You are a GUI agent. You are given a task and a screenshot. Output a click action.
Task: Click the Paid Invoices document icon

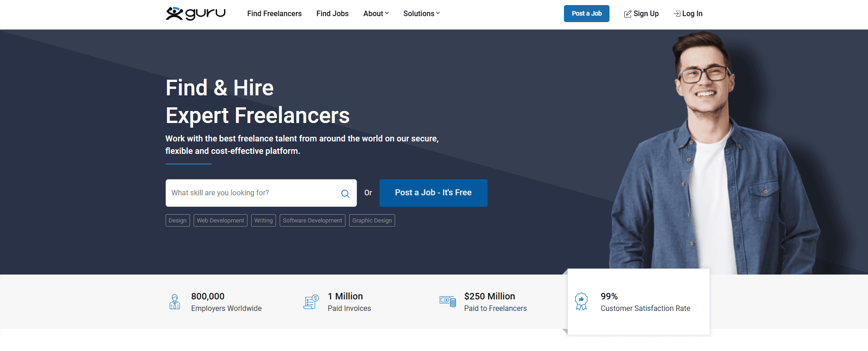tap(311, 302)
